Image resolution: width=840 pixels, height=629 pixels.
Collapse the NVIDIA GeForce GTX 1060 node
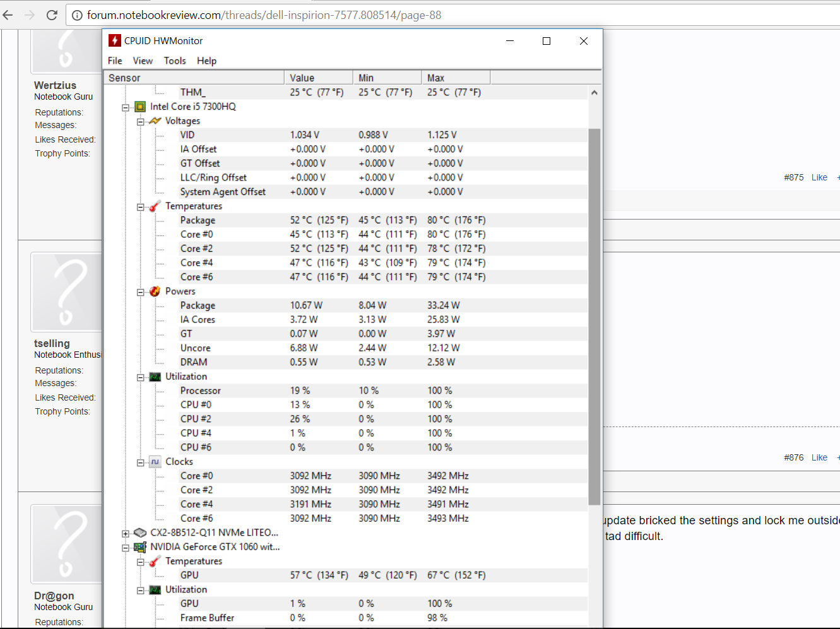[126, 548]
